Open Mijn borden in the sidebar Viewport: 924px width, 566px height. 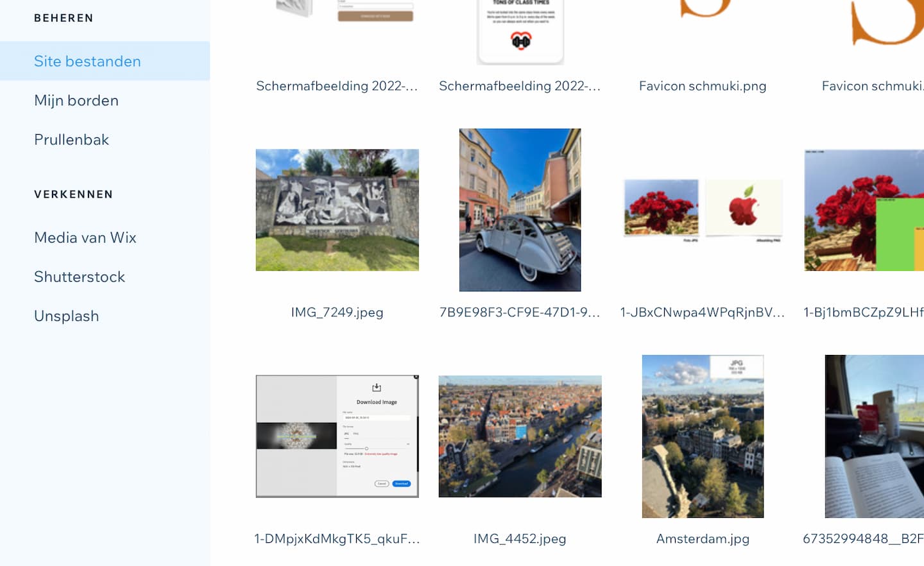[76, 100]
